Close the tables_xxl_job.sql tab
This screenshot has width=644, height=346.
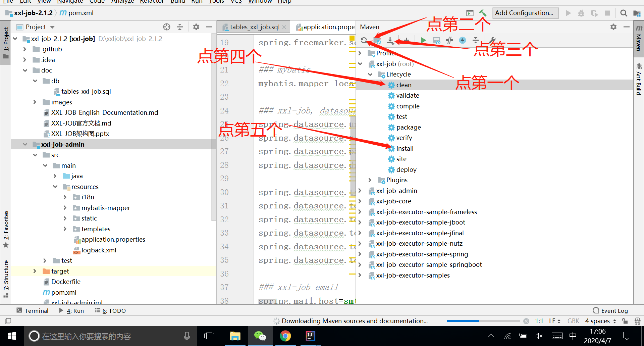point(284,27)
